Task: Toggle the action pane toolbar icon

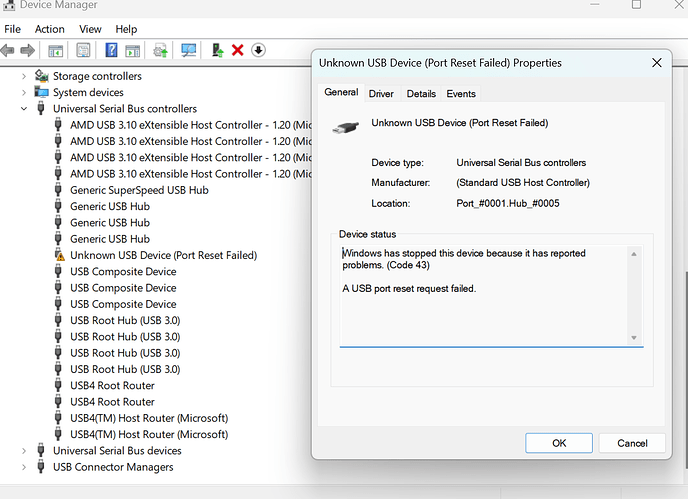Action: (x=133, y=50)
